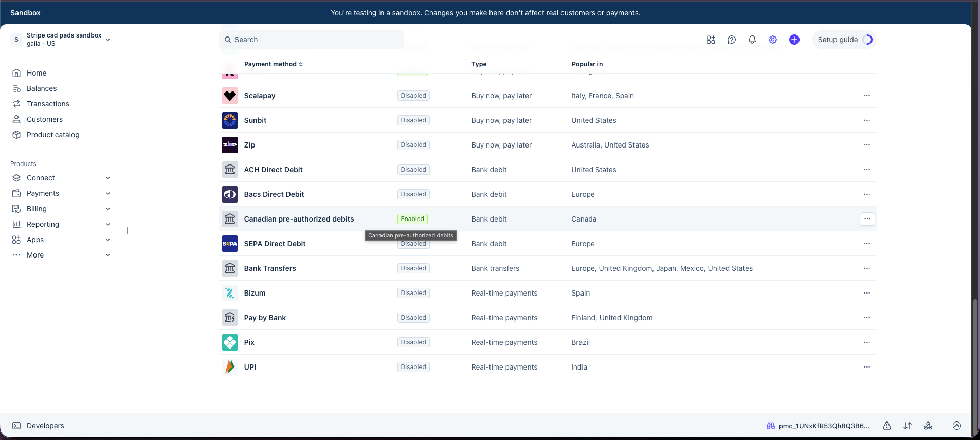The image size is (980, 440).
Task: Expand the Apps section
Action: point(61,240)
